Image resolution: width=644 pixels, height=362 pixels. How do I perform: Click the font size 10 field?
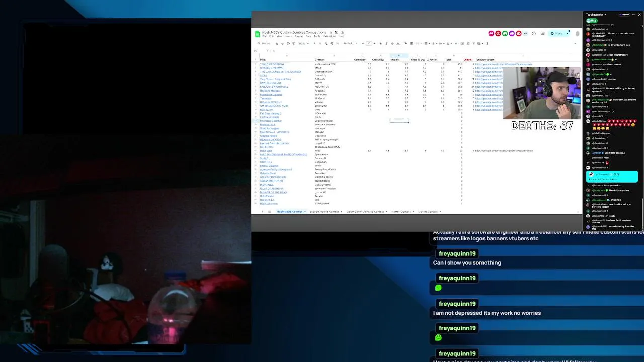(x=369, y=43)
